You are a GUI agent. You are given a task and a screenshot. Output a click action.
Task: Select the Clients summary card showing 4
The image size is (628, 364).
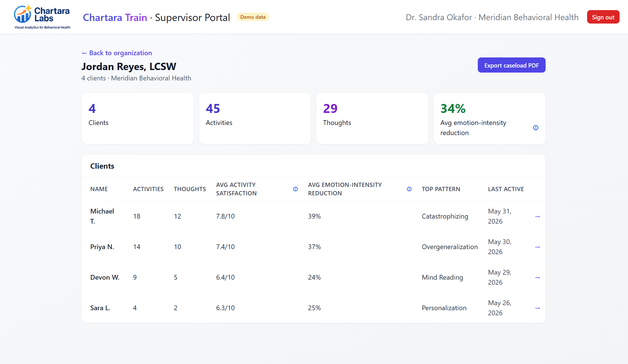click(x=138, y=119)
